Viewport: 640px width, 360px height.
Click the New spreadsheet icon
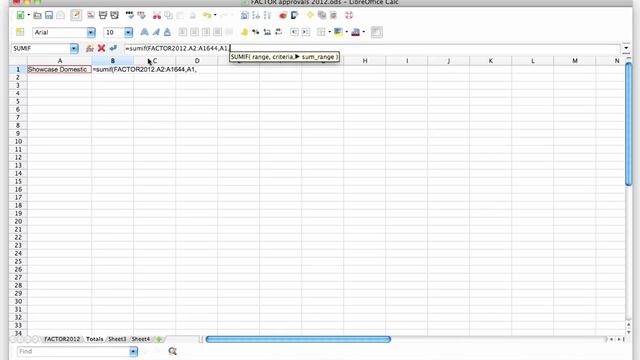20,15
